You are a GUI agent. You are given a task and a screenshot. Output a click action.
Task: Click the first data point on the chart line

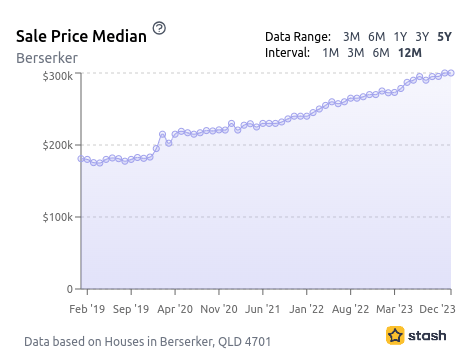pyautogui.click(x=81, y=159)
